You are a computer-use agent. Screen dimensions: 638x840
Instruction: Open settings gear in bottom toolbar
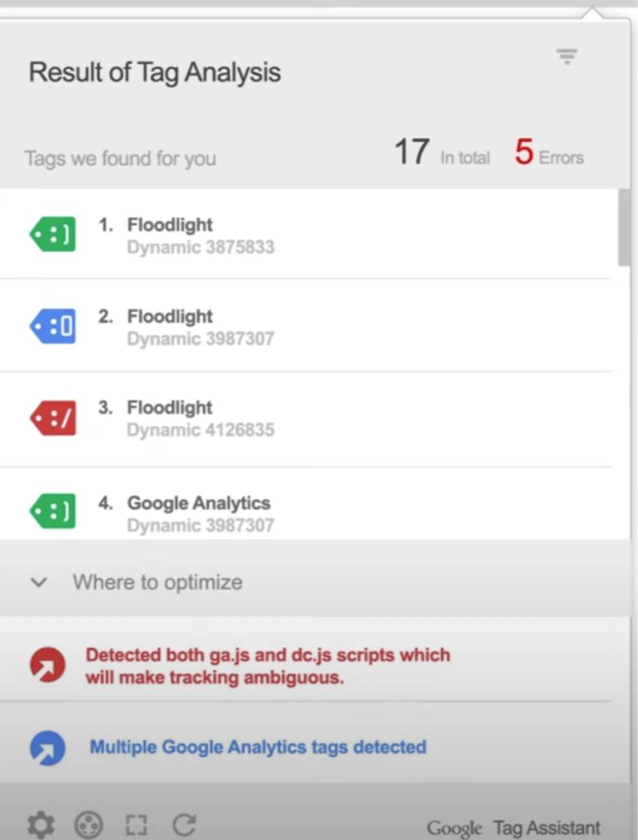click(41, 825)
